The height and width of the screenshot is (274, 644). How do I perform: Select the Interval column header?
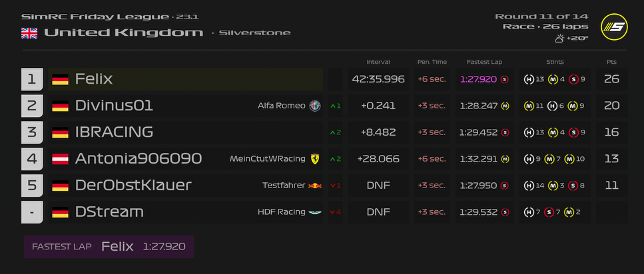coord(378,62)
